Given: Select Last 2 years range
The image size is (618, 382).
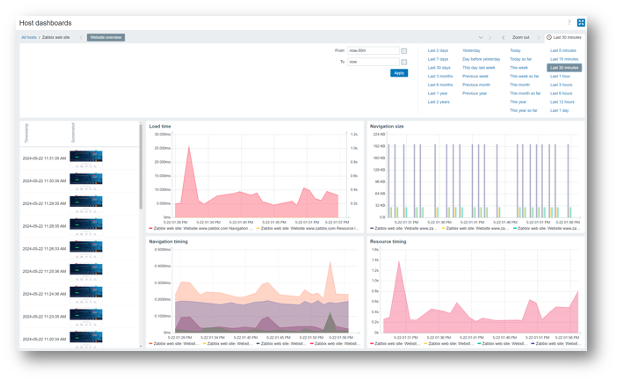Looking at the screenshot, I should [439, 102].
